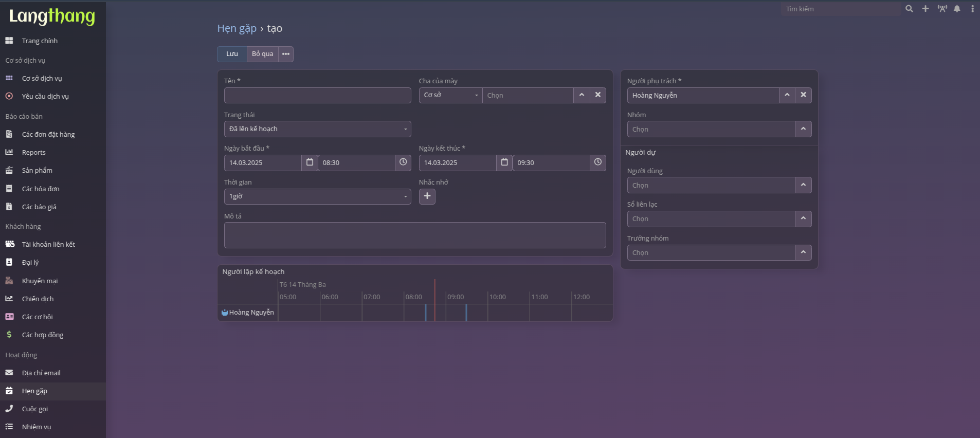Expand the Số liên lạc chooser
The width and height of the screenshot is (980, 438).
point(803,219)
